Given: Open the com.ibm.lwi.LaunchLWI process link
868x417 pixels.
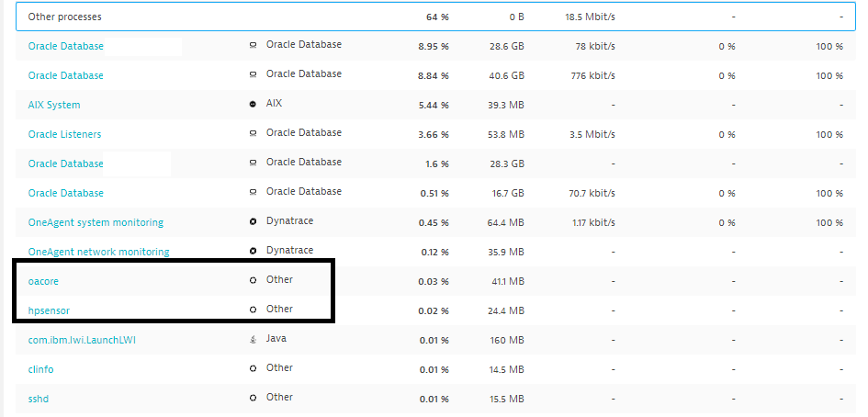Looking at the screenshot, I should click(x=82, y=340).
